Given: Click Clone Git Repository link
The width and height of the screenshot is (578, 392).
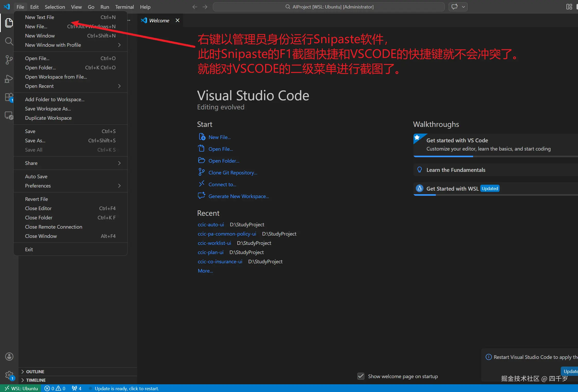Looking at the screenshot, I should [233, 173].
